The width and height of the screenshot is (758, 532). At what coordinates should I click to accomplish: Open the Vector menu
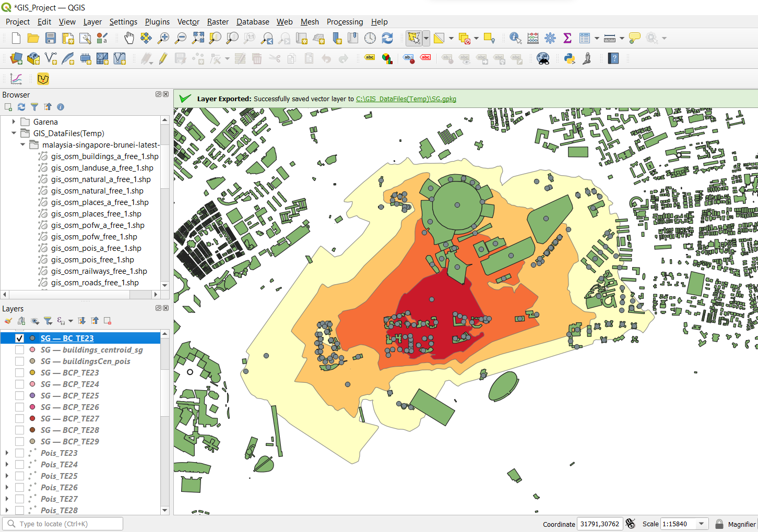(x=188, y=22)
